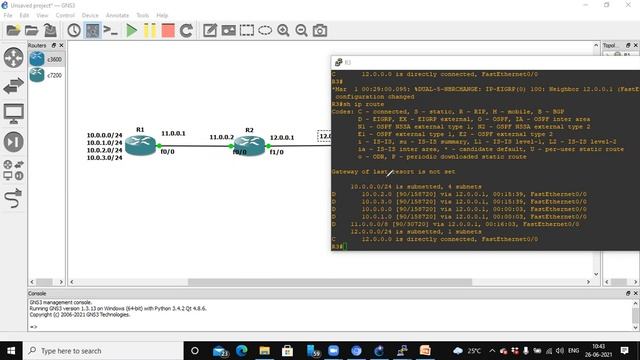The width and height of the screenshot is (640, 360).
Task: Open Microsoft Store from the taskbar
Action: tap(287, 351)
